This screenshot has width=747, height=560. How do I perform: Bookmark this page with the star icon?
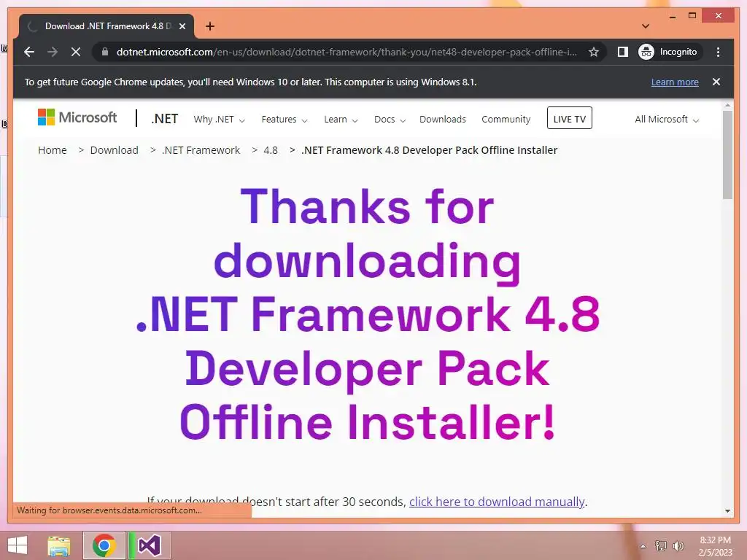(x=593, y=52)
